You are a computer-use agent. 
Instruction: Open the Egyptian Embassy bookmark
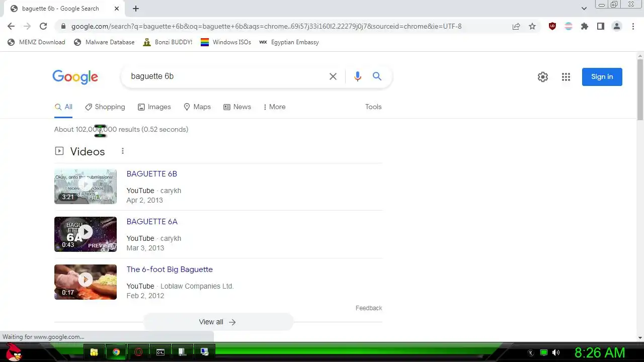coord(289,42)
